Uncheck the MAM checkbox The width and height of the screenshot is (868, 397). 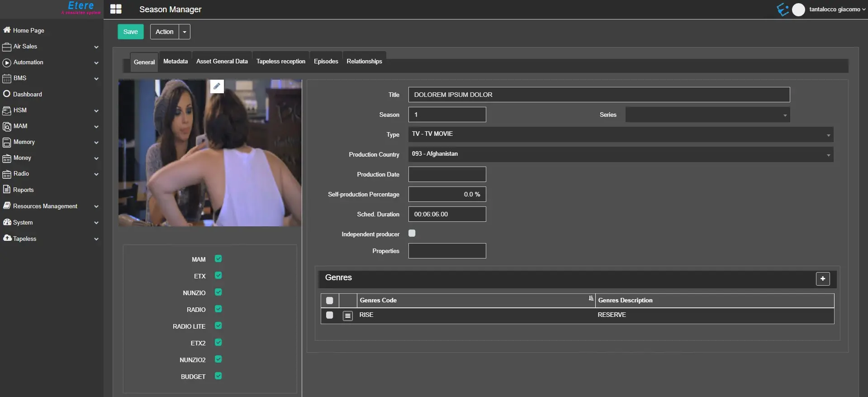[x=218, y=259]
